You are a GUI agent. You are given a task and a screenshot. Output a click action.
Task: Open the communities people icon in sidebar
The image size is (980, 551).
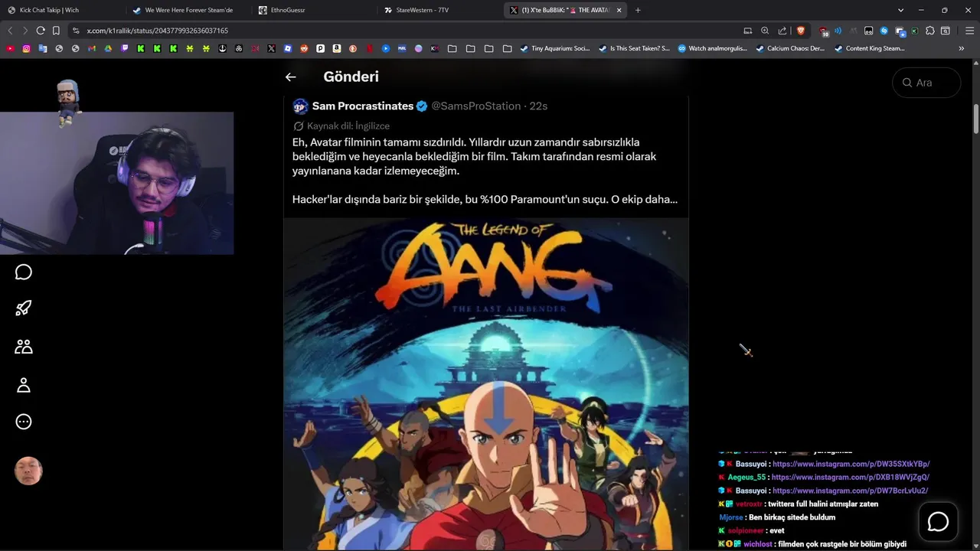24,347
